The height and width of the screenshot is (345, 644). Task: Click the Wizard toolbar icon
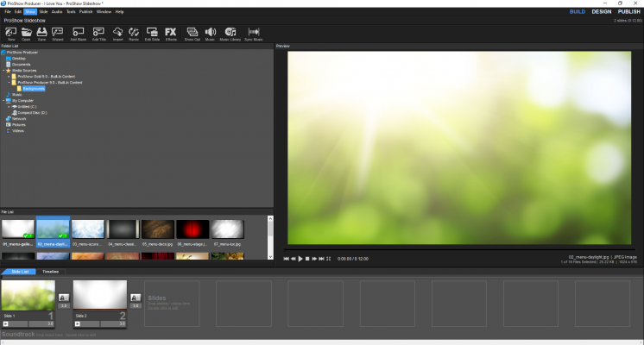coord(58,34)
